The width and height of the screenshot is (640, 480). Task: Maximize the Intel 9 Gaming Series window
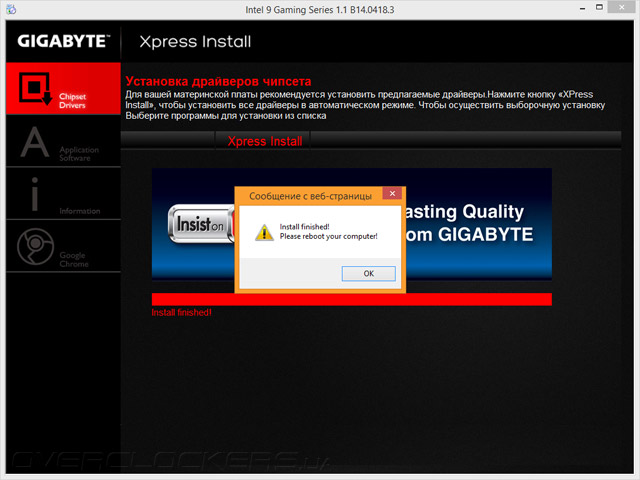[x=599, y=7]
